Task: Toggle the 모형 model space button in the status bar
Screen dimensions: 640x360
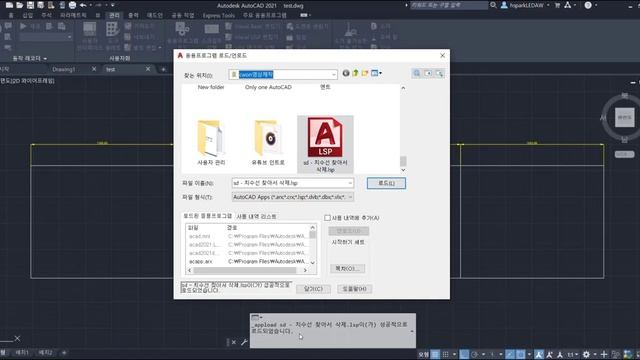Action: click(423, 354)
